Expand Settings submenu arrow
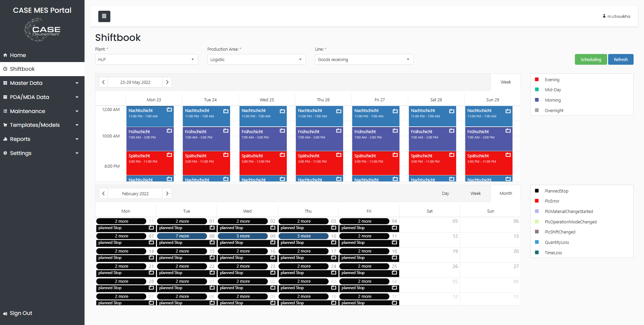The height and width of the screenshot is (325, 644). [x=77, y=153]
